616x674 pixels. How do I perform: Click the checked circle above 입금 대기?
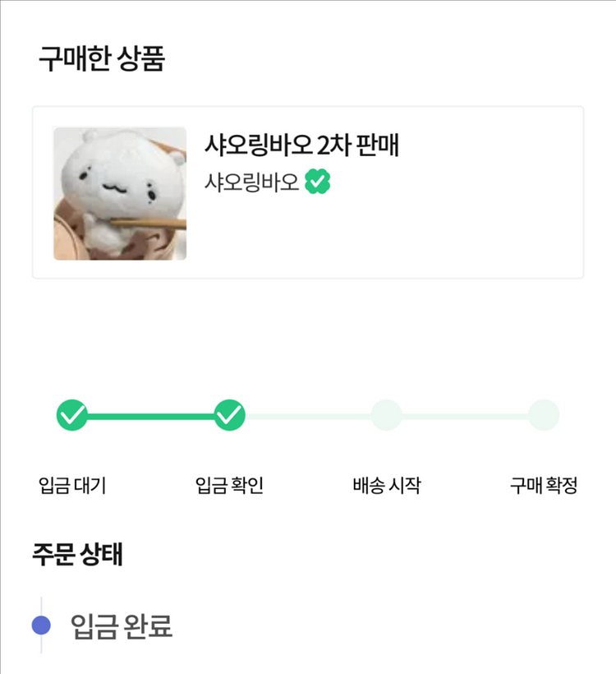[x=71, y=415]
